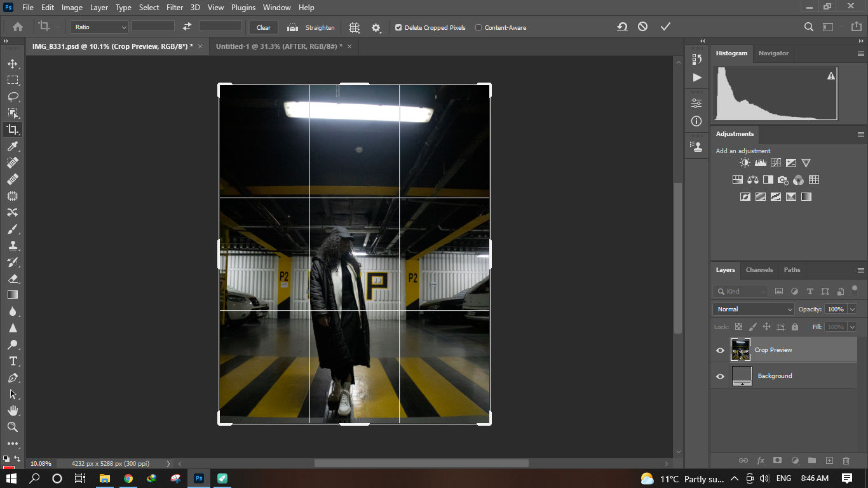This screenshot has width=868, height=488.
Task: Enable Content-Aware checkbox
Action: (x=478, y=27)
